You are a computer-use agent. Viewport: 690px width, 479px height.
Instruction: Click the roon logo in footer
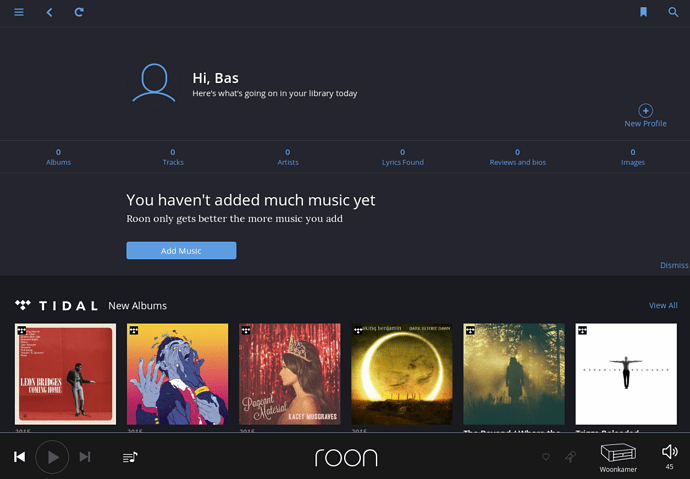[346, 458]
